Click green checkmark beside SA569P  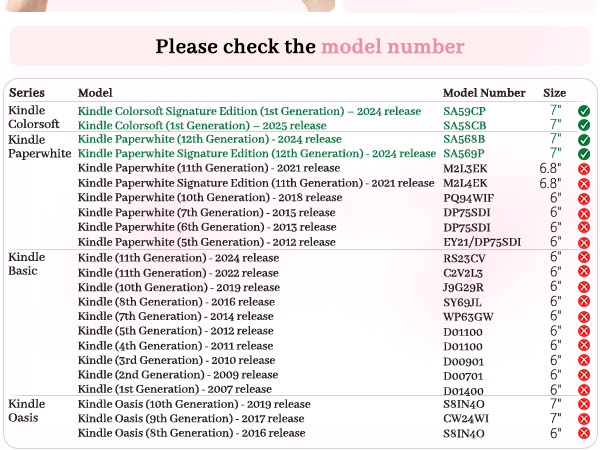[584, 154]
